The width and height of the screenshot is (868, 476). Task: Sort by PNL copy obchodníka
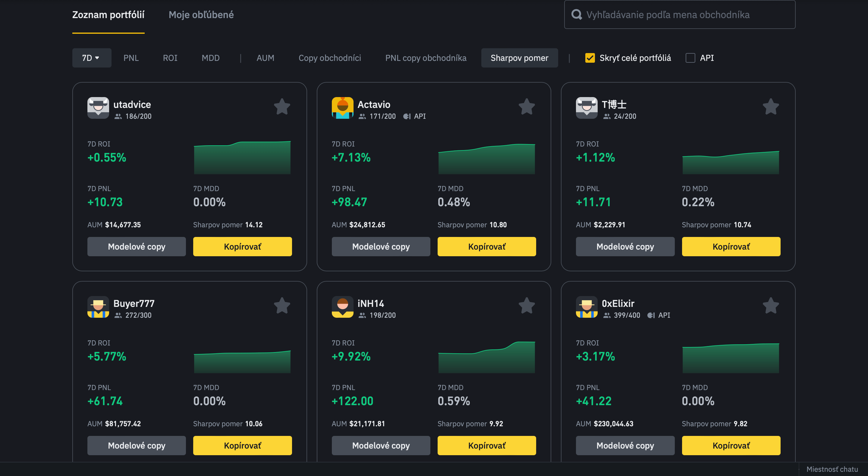426,58
